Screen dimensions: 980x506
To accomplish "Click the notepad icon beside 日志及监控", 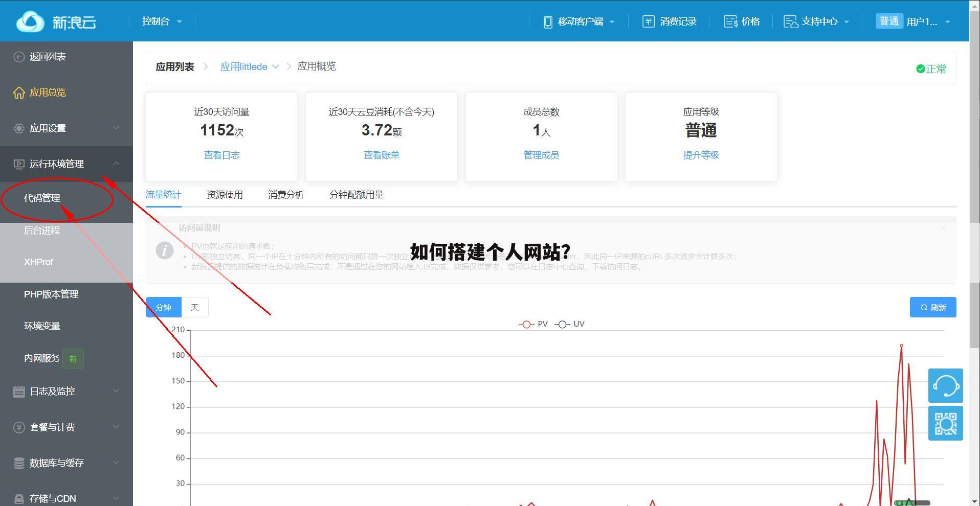I will point(19,392).
